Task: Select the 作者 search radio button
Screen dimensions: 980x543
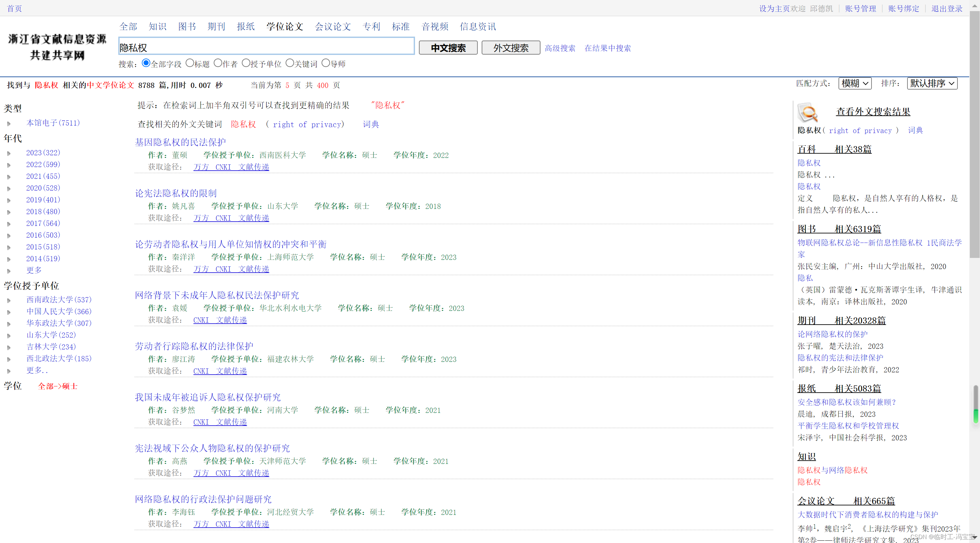Action: coord(218,63)
